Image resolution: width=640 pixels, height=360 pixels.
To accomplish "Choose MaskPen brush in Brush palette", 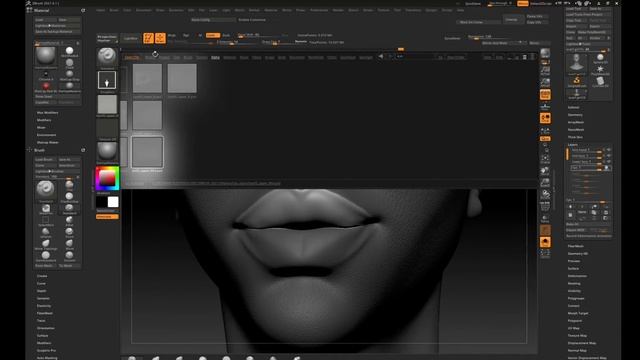I will tap(46, 209).
